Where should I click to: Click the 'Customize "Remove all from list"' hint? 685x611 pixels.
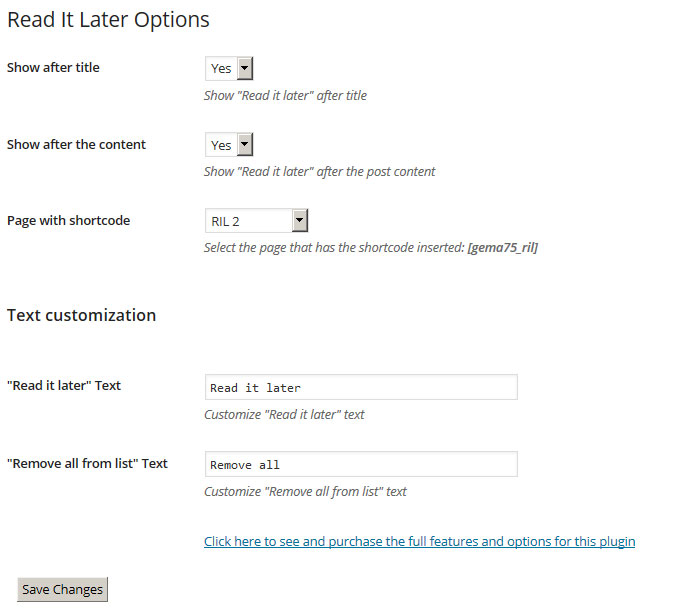click(305, 491)
